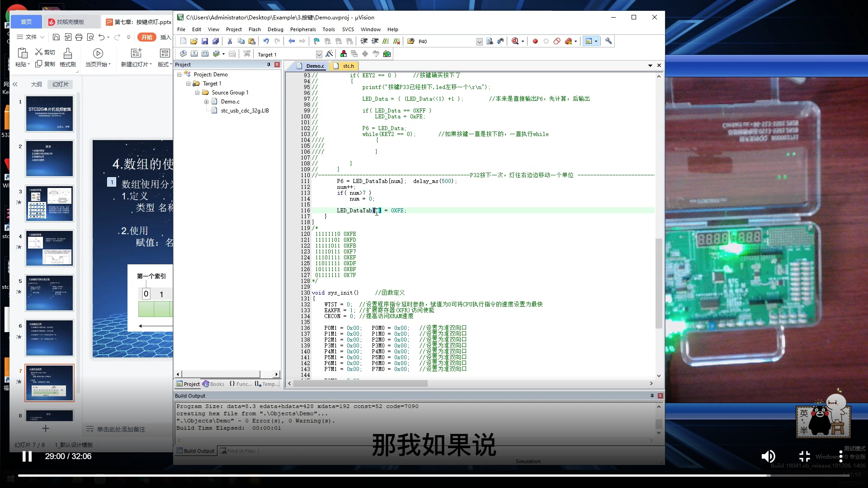
Task: Open the window layout dropdown arrow
Action: (x=596, y=41)
